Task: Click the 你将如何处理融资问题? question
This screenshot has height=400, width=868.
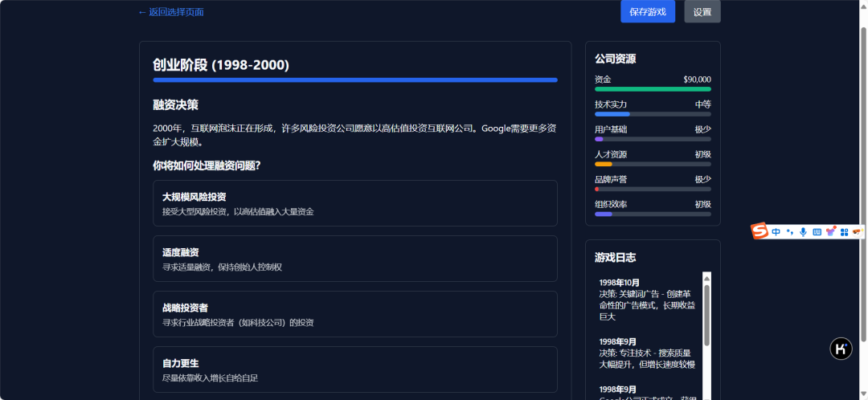Action: click(x=207, y=165)
